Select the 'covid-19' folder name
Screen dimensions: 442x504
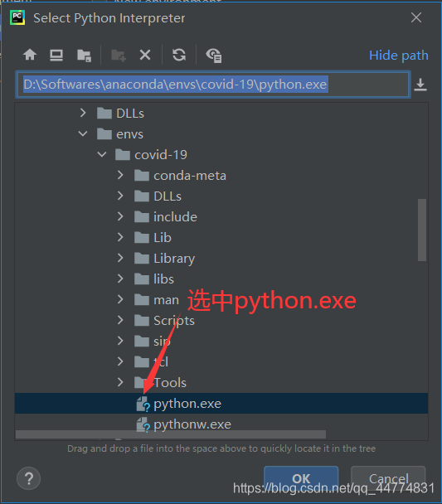161,155
